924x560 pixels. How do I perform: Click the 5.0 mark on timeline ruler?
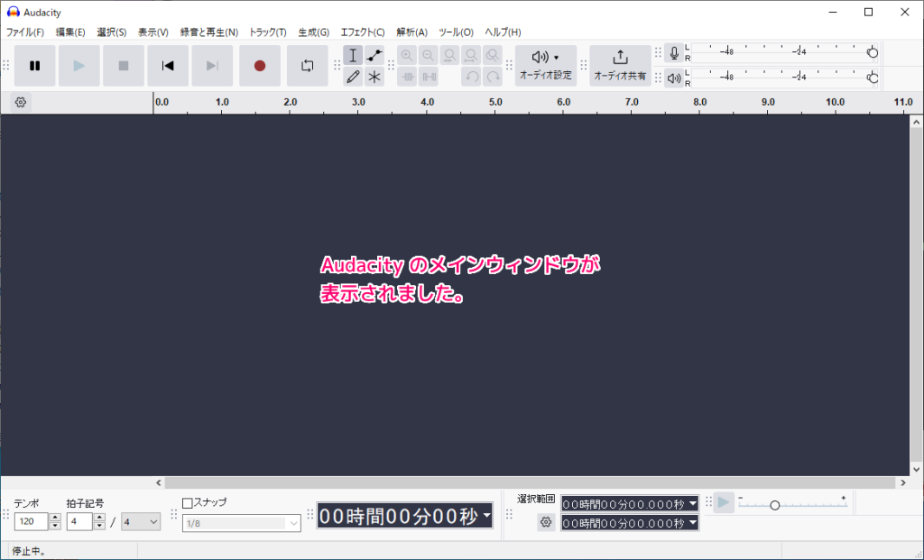[495, 103]
